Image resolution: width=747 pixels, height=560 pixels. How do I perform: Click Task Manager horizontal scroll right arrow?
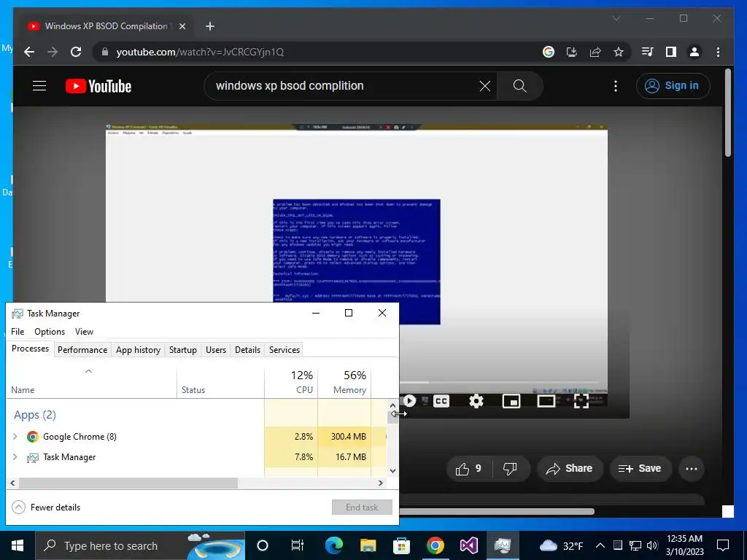pyautogui.click(x=380, y=483)
